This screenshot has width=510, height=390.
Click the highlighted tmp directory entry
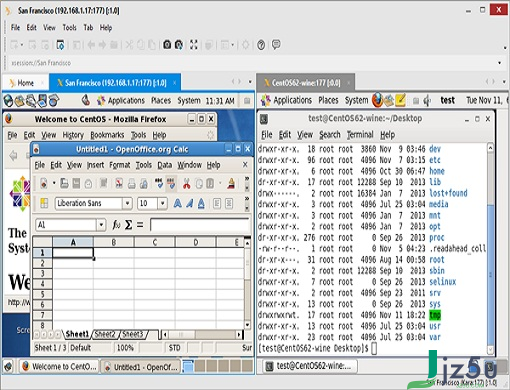[x=435, y=315]
